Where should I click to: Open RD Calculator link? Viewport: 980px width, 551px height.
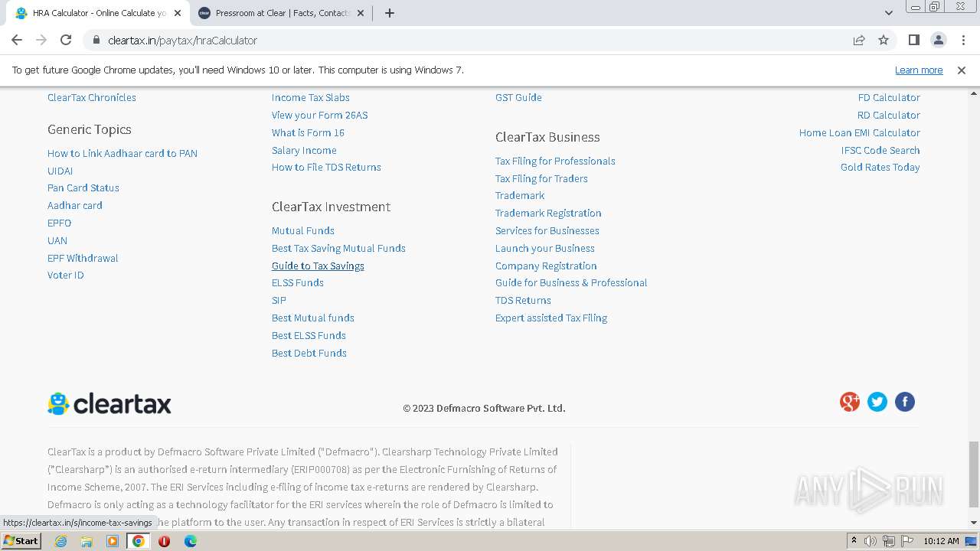click(x=889, y=115)
